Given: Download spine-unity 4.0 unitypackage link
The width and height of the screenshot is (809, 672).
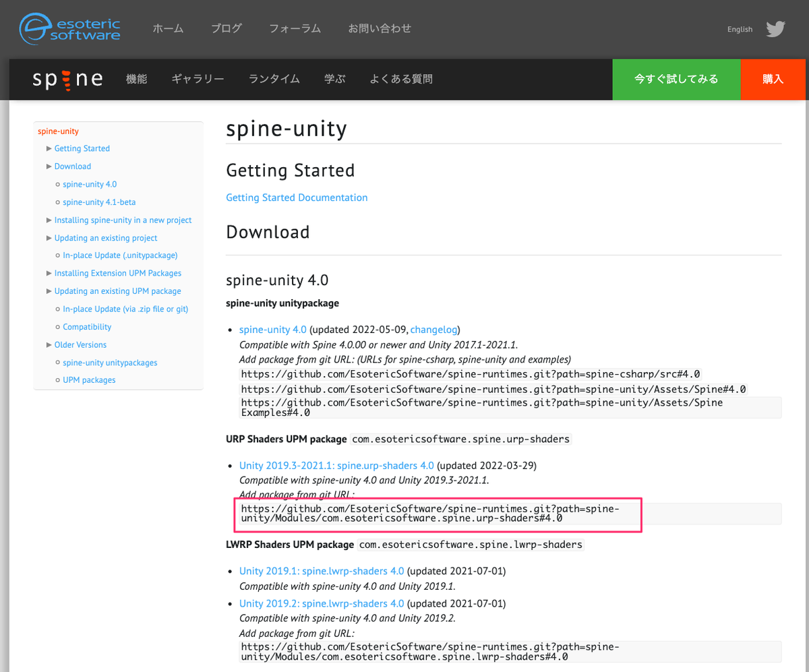Looking at the screenshot, I should 273,330.
